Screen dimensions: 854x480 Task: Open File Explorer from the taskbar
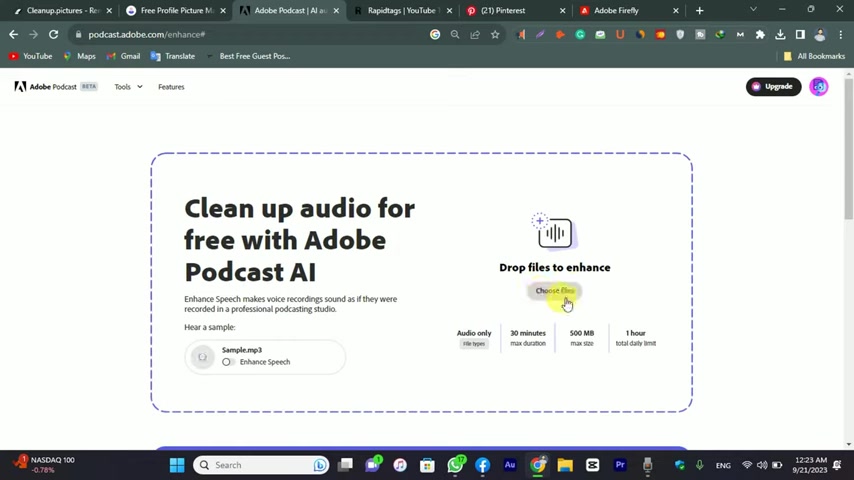565,465
